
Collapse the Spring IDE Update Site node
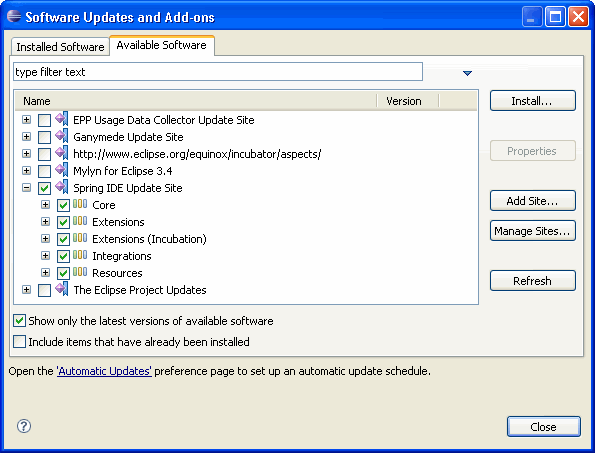tap(26, 187)
